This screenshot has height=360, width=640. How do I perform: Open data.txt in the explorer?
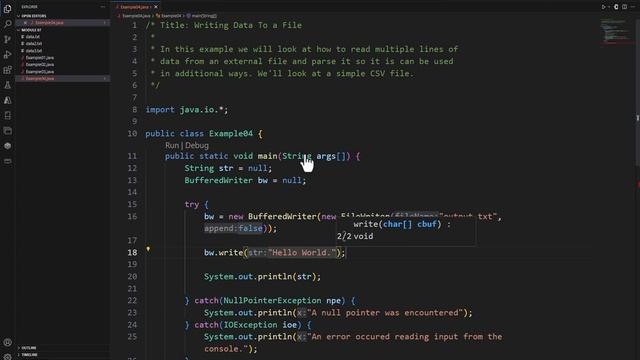pyautogui.click(x=33, y=37)
